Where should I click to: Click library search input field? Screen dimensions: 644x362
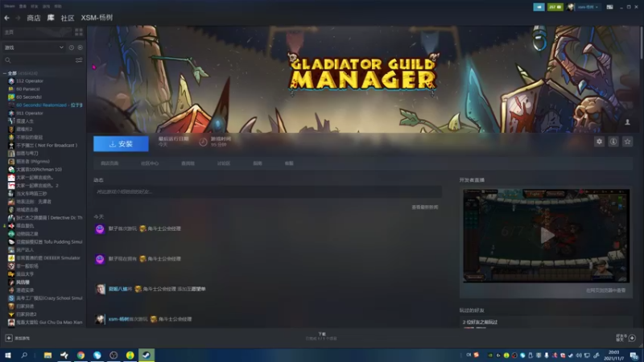point(43,60)
